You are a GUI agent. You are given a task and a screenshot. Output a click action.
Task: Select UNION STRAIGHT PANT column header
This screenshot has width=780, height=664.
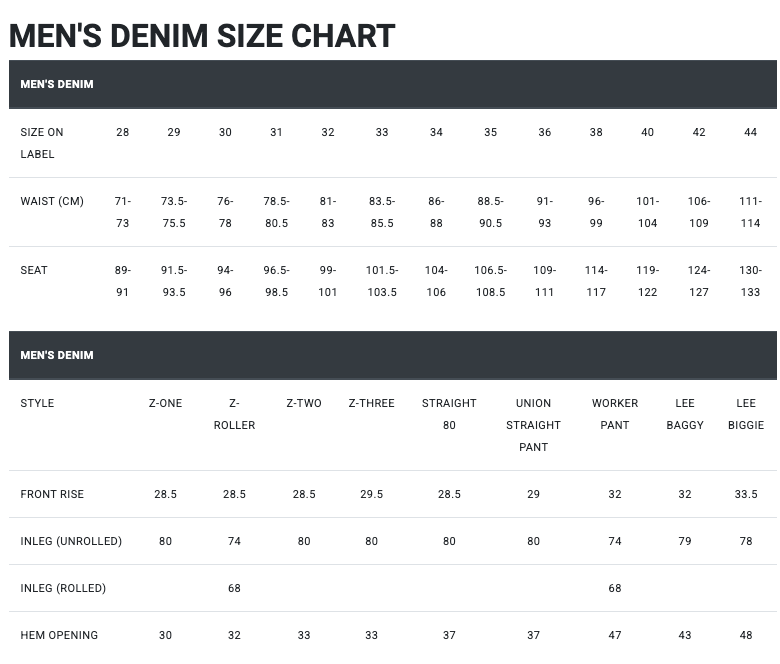[533, 425]
